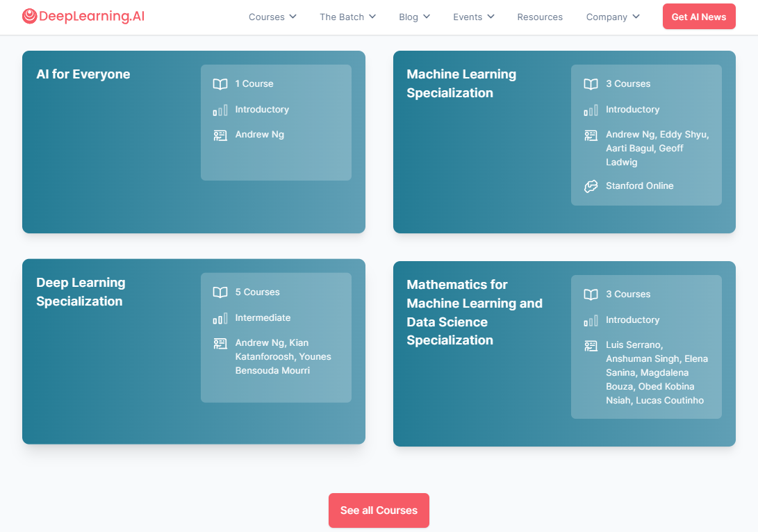This screenshot has height=532, width=758.
Task: Open the Events navigation menu
Action: point(473,17)
